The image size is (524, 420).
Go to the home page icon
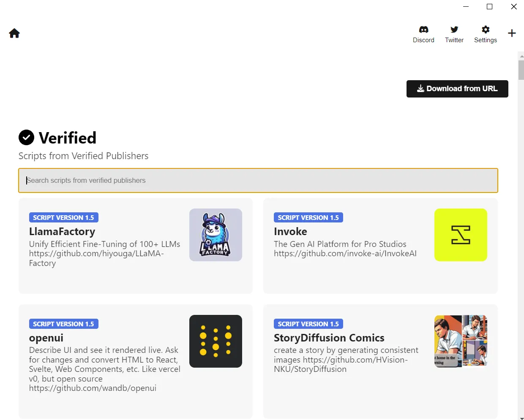pyautogui.click(x=14, y=33)
